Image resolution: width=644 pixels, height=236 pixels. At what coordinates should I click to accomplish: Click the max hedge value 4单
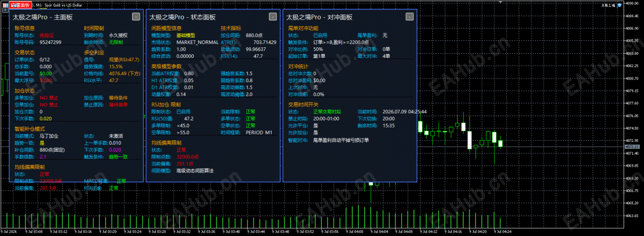coord(387,56)
